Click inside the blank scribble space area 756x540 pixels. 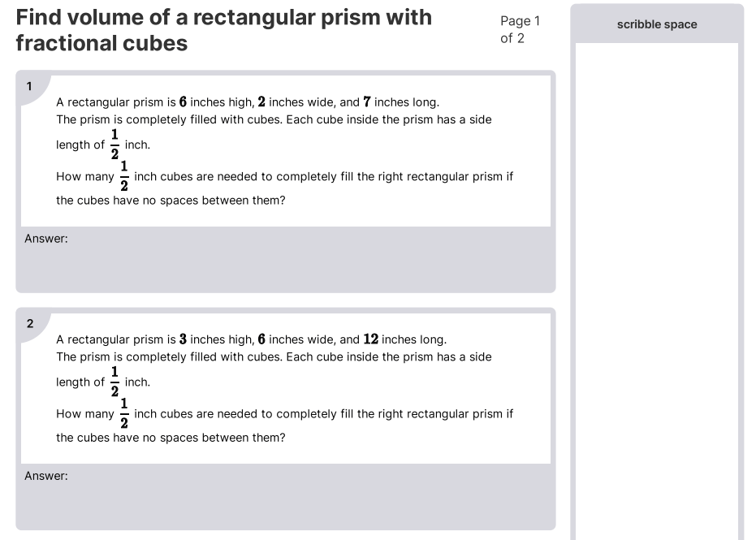656,284
